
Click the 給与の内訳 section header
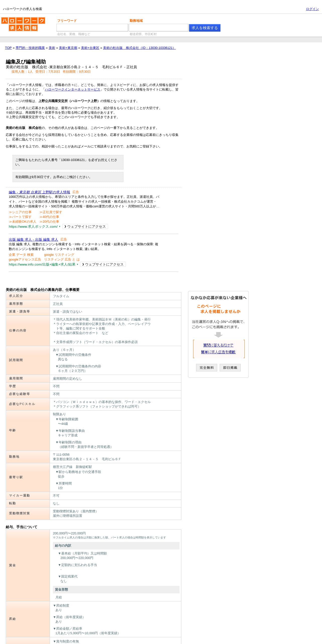click(116, 546)
